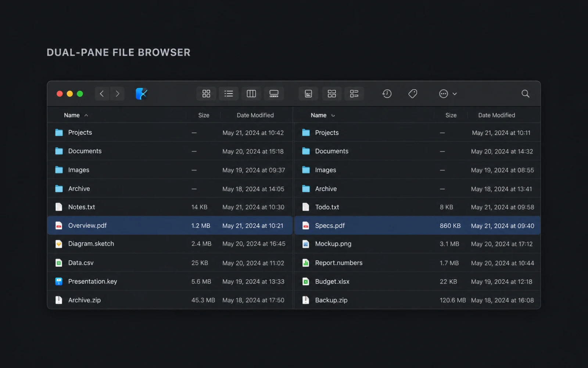The width and height of the screenshot is (588, 368).
Task: Sort right pane by Size column
Action: tap(451, 115)
